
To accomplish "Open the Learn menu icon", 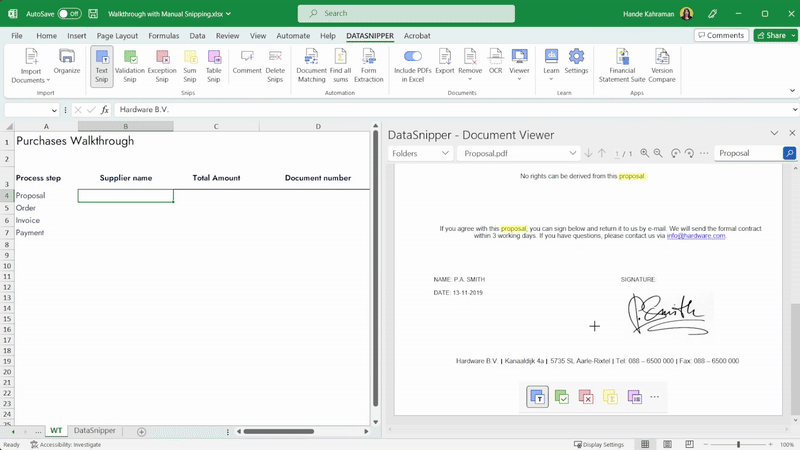I will (x=551, y=64).
